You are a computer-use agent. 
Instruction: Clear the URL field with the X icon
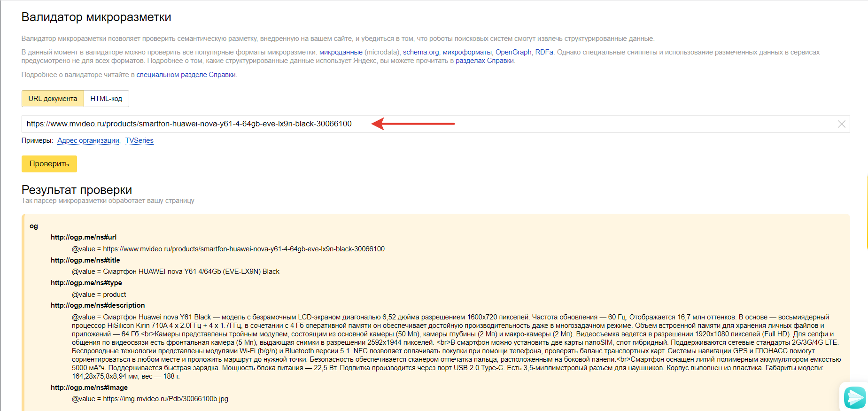click(841, 124)
